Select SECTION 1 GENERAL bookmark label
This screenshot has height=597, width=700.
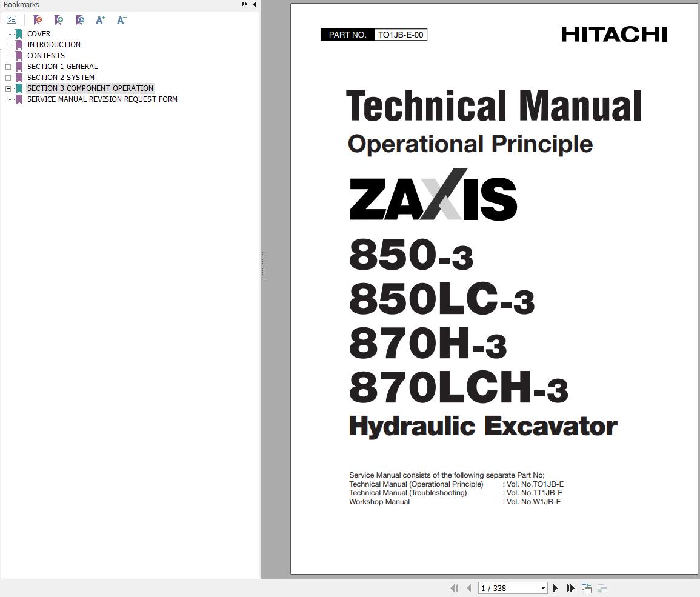62,67
